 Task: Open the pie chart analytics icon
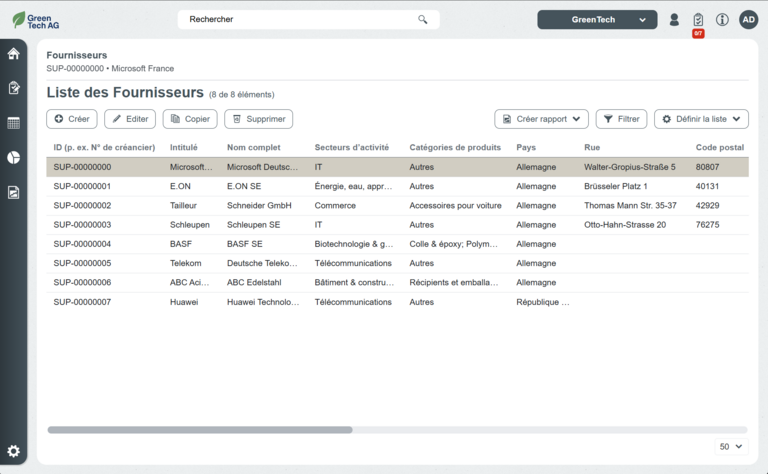click(13, 157)
